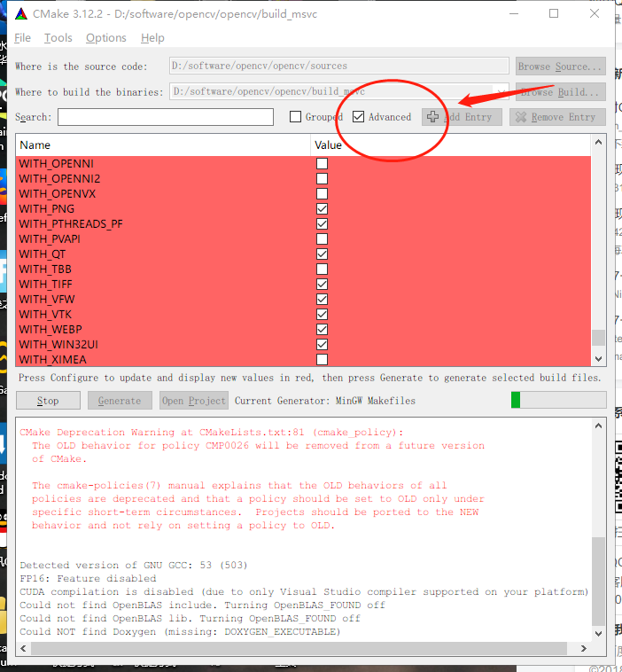Open the Options menu
This screenshot has width=622, height=672.
pos(106,38)
